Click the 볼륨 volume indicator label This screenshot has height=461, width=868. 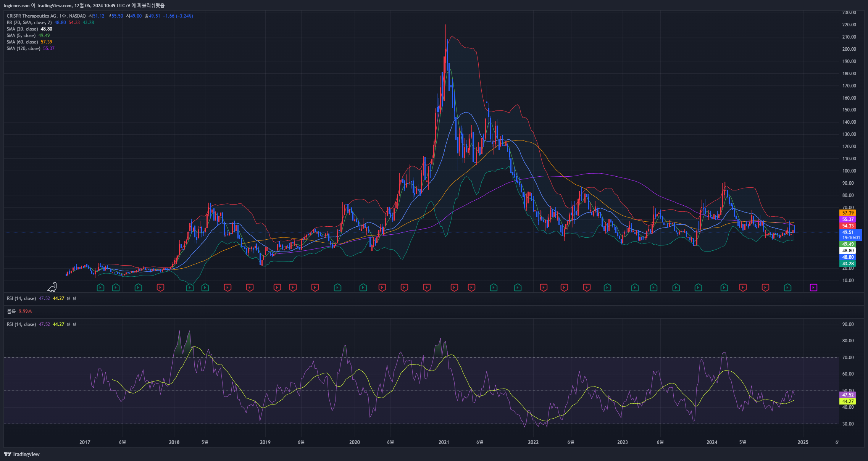(11, 311)
